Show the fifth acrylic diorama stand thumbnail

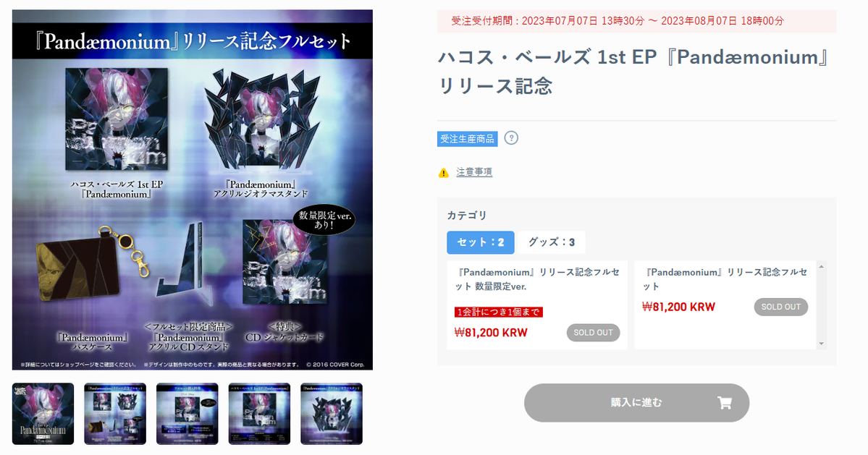(x=332, y=414)
